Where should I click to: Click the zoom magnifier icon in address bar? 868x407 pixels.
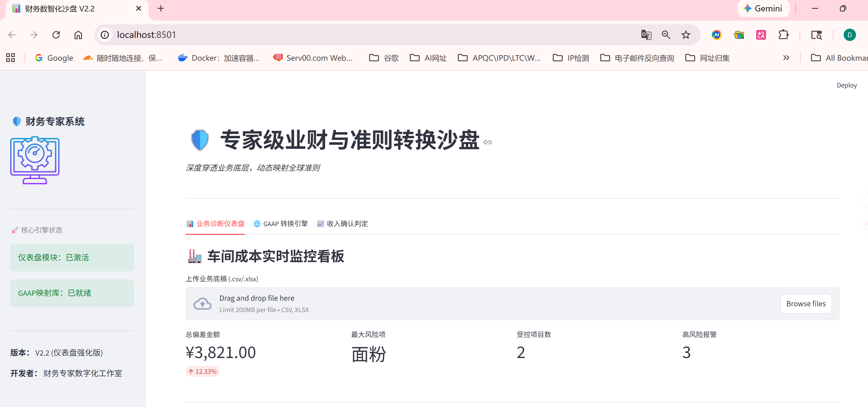(x=666, y=35)
